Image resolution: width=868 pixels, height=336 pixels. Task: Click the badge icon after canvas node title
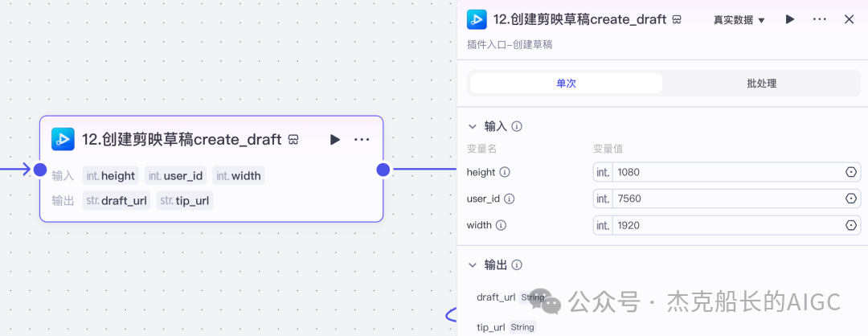click(293, 140)
